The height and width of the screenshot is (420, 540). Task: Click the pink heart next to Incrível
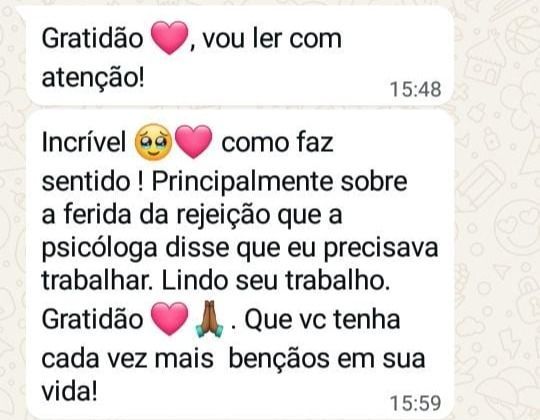coord(194,142)
